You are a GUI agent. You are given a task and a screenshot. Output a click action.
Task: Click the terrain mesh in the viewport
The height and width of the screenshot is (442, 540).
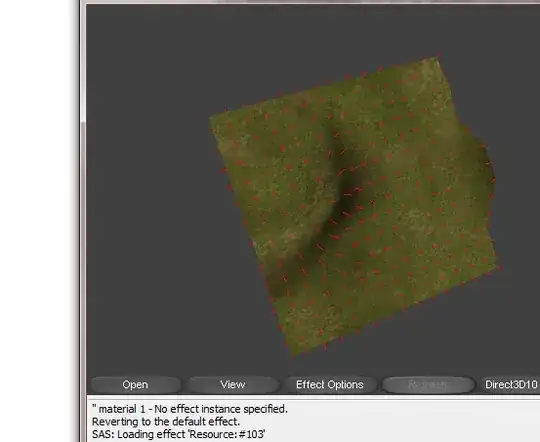point(355,207)
